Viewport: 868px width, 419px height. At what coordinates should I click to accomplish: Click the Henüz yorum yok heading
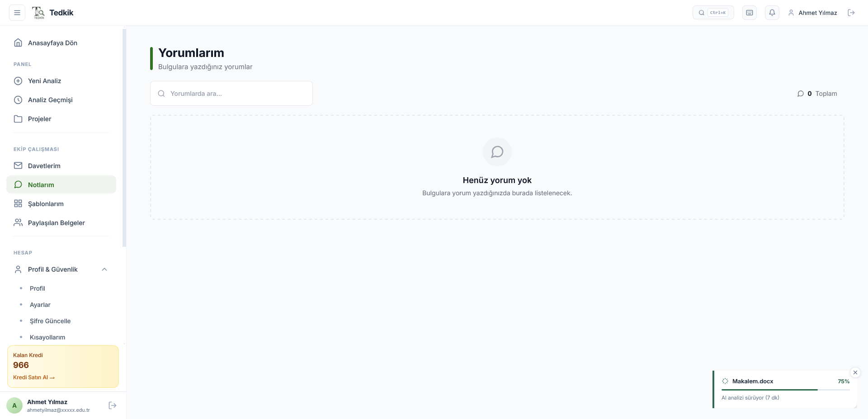[x=497, y=180]
